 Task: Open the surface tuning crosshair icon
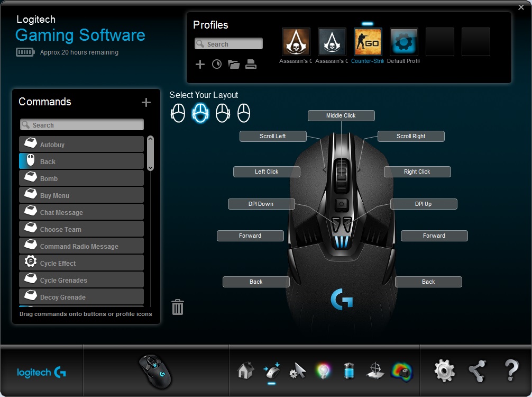click(x=375, y=371)
